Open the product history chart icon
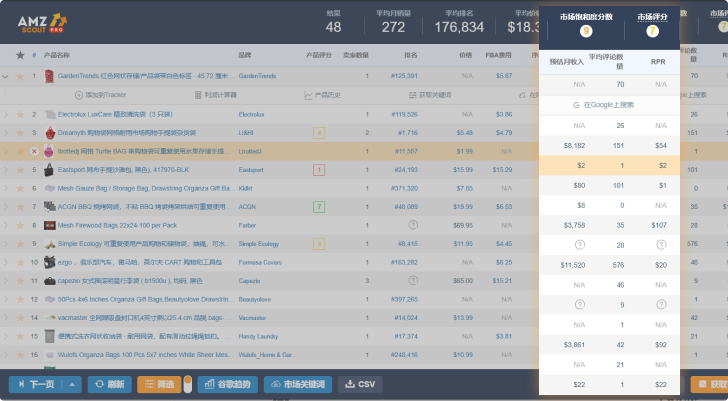 [308, 95]
